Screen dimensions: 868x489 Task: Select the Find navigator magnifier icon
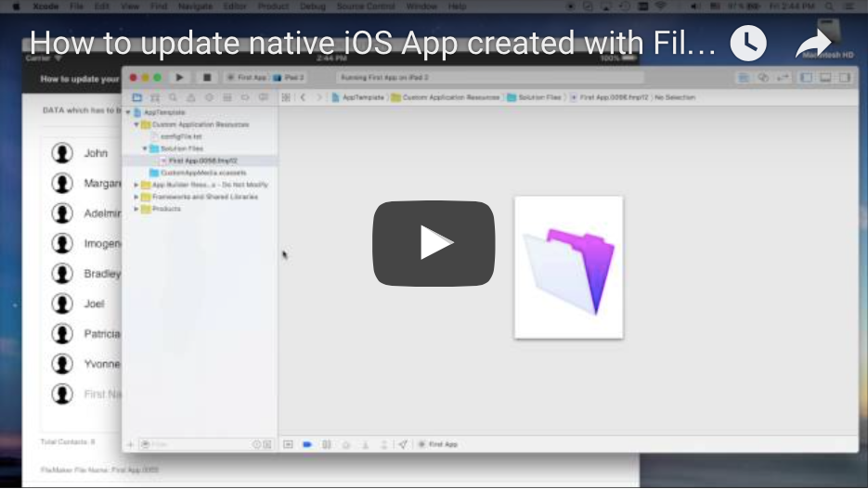[174, 97]
